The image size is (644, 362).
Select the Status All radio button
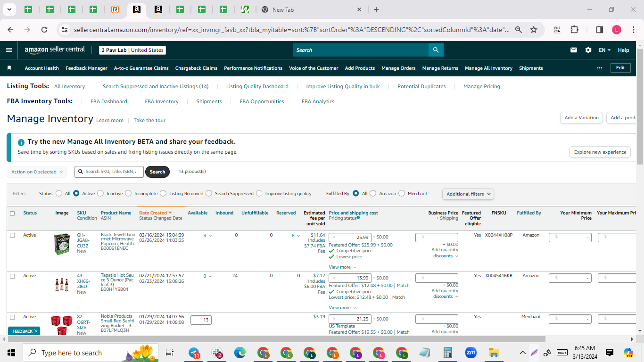click(59, 193)
